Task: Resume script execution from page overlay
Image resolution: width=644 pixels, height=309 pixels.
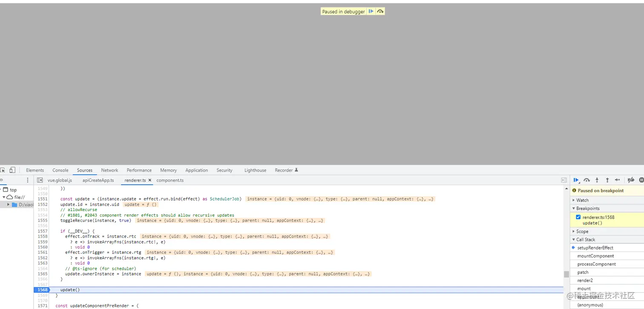Action: (371, 11)
